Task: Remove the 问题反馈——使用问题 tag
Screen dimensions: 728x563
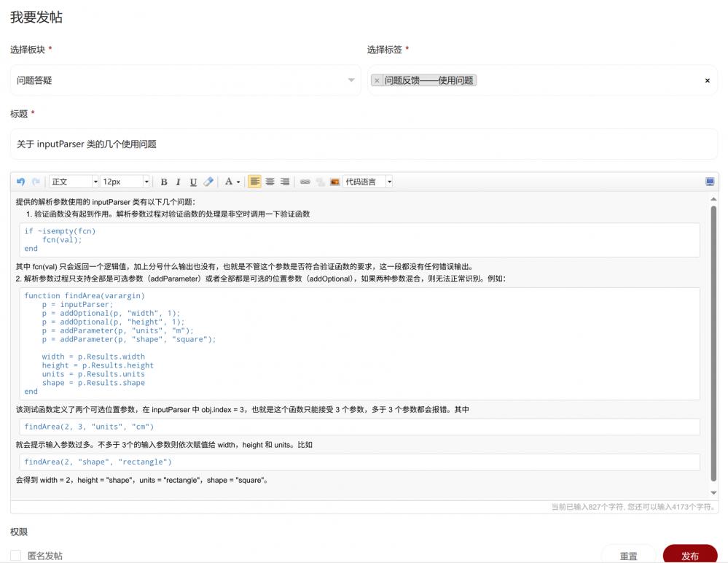Action: tap(377, 80)
